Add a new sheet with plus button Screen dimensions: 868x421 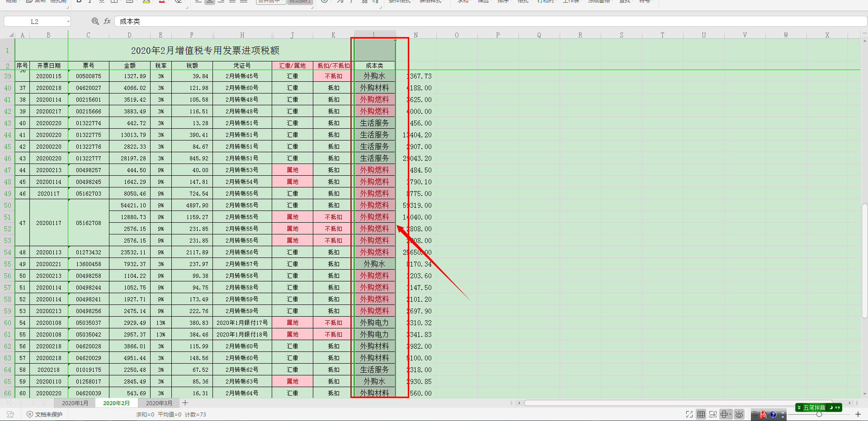(x=185, y=403)
